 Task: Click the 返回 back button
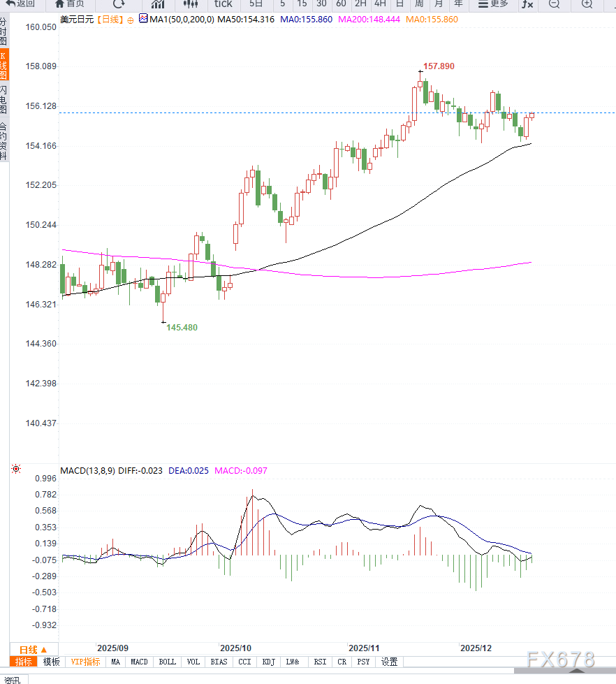(20, 3)
